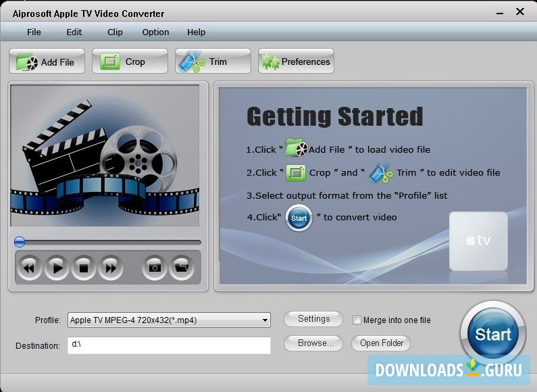The width and height of the screenshot is (537, 392).
Task: Open the Help menu
Action: pyautogui.click(x=197, y=32)
